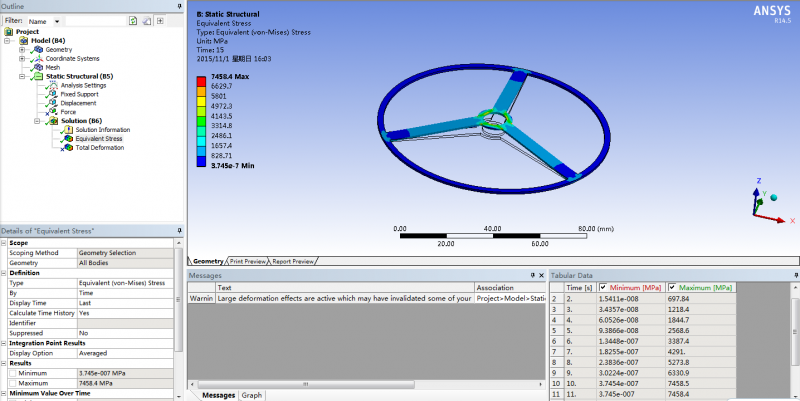Collapse the Static Structural (B5) branch
800x401 pixels.
[22, 76]
